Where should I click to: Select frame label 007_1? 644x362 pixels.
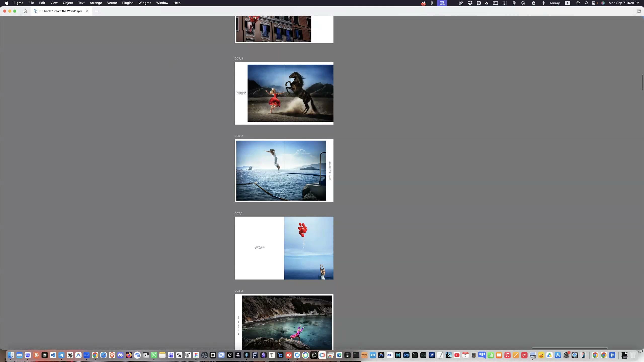238,213
